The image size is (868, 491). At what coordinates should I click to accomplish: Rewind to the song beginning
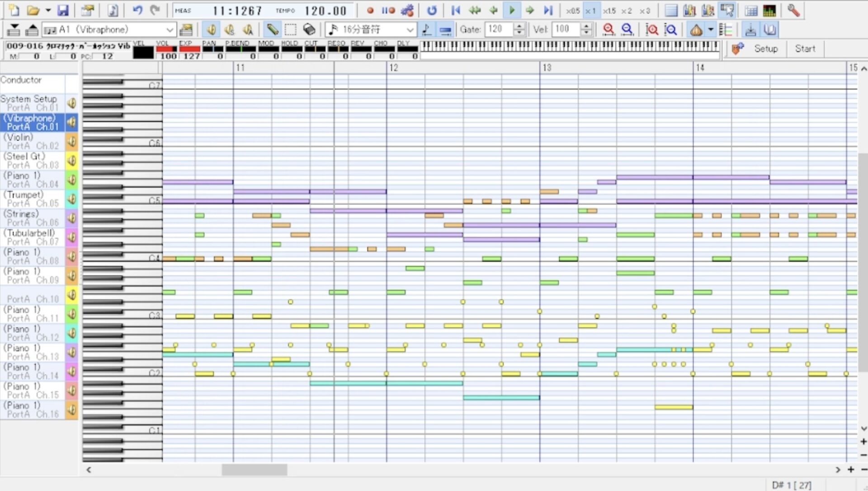click(x=456, y=10)
